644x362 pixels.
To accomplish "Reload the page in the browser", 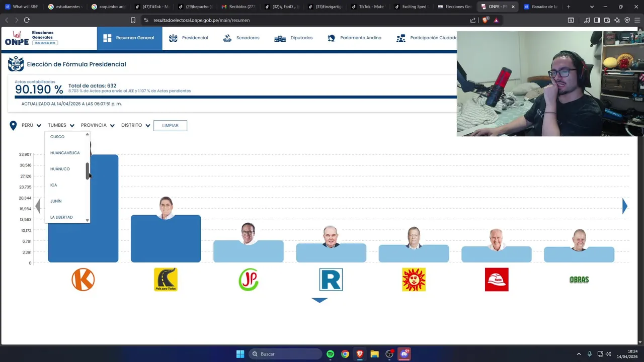I will tap(27, 20).
